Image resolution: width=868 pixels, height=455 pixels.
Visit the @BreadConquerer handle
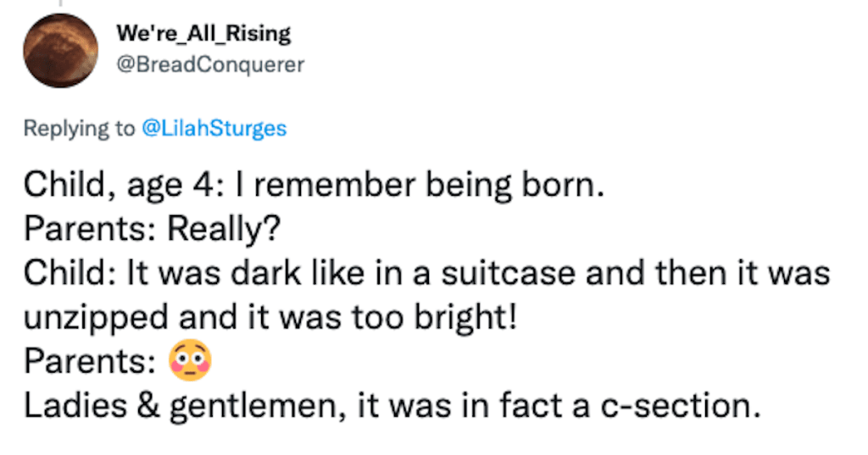click(x=209, y=64)
